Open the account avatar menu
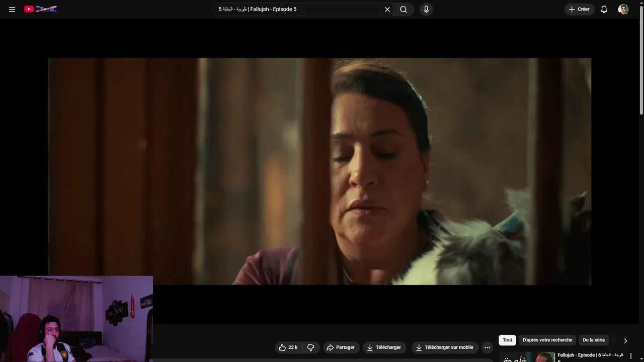644x362 pixels. point(623,9)
